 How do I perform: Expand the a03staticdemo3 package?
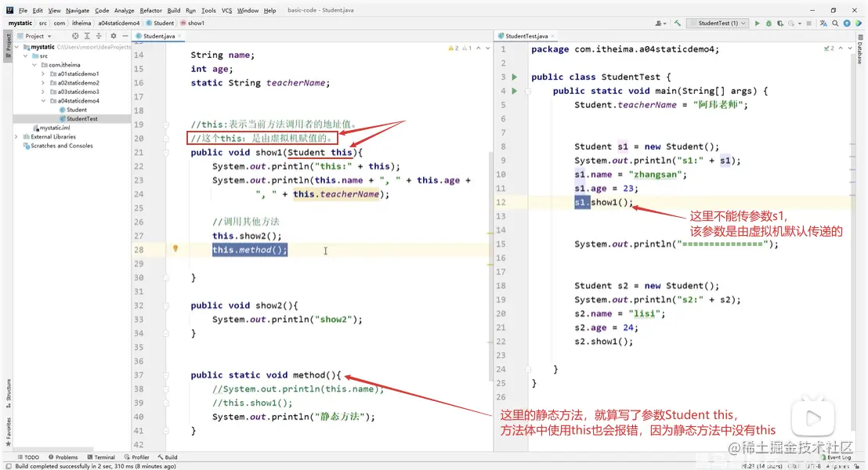(43, 92)
